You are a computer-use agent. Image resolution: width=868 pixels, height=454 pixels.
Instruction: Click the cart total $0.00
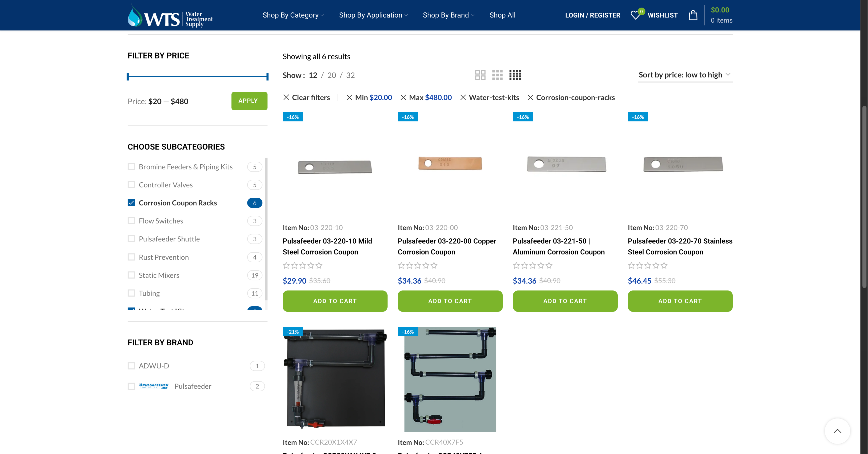[x=720, y=10]
